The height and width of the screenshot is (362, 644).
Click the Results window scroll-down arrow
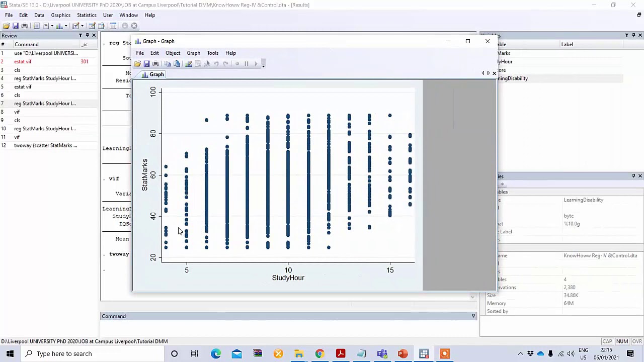[472, 297]
